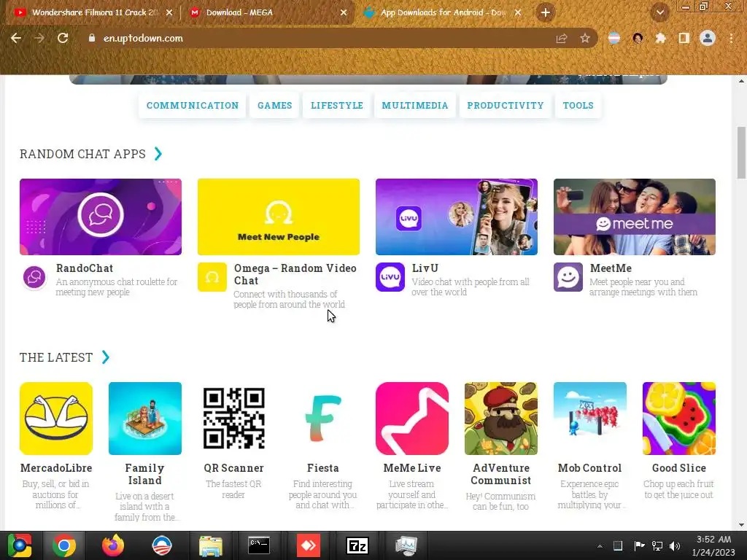Open Chrome side panel icon
The width and height of the screenshot is (747, 560).
point(684,38)
